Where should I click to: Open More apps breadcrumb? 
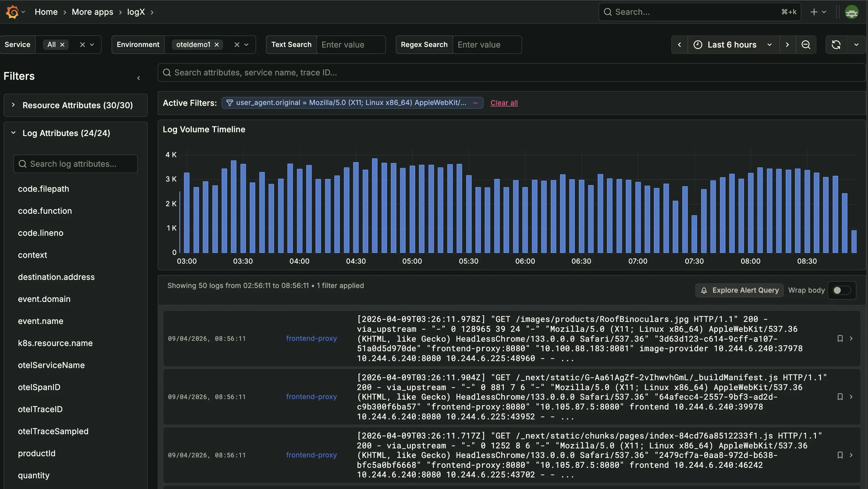92,12
